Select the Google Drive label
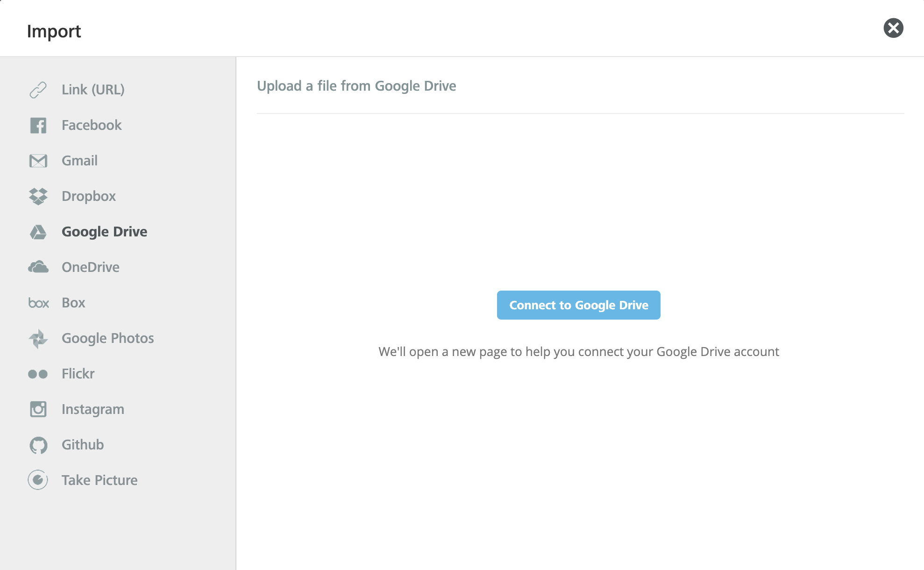This screenshot has width=924, height=570. [105, 232]
